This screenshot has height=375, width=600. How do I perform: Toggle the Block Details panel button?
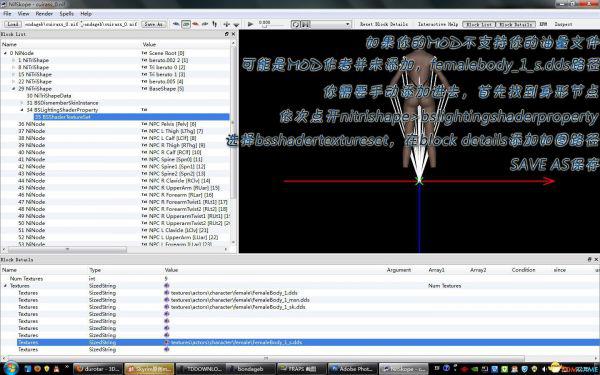[515, 24]
